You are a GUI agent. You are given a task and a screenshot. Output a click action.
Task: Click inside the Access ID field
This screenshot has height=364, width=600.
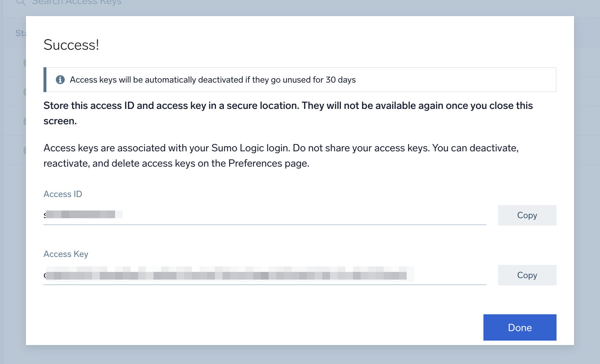(265, 215)
